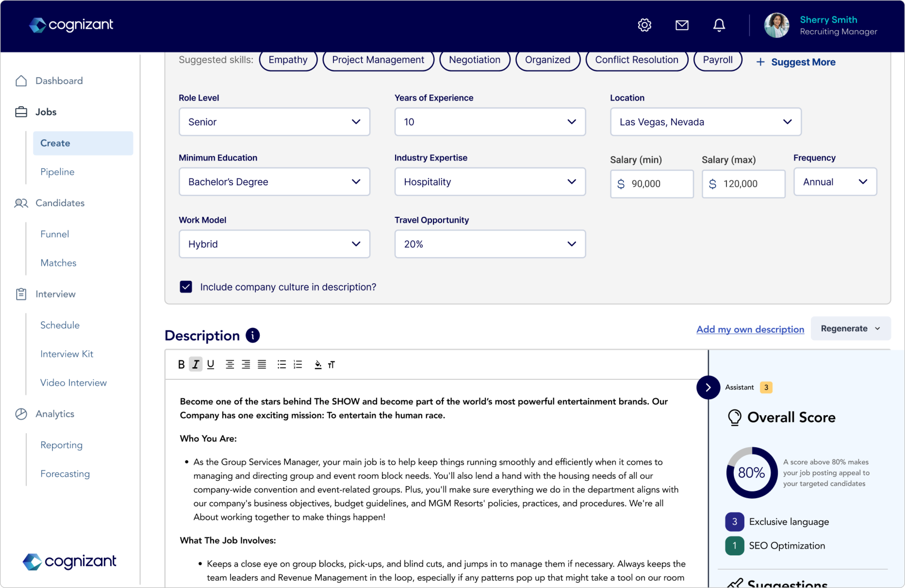The image size is (905, 588).
Task: Open the notifications bell icon
Action: coord(719,25)
